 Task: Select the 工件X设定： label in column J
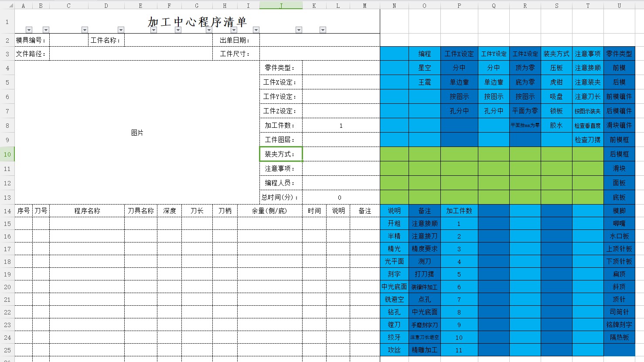click(281, 82)
